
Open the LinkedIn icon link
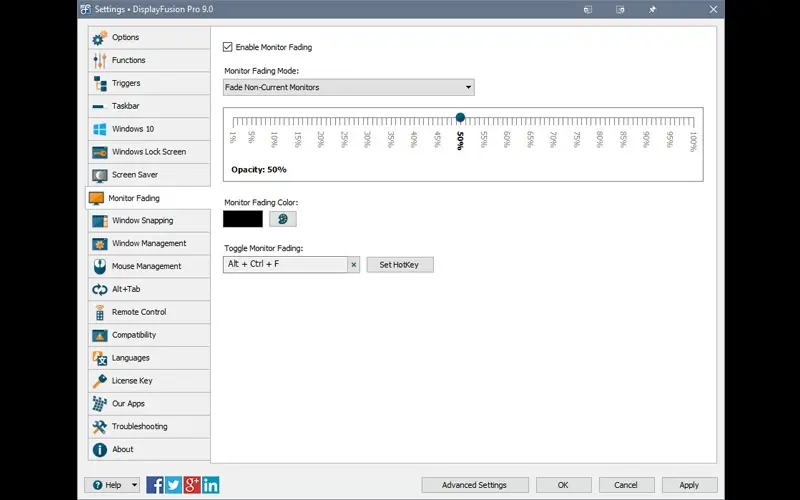[211, 485]
